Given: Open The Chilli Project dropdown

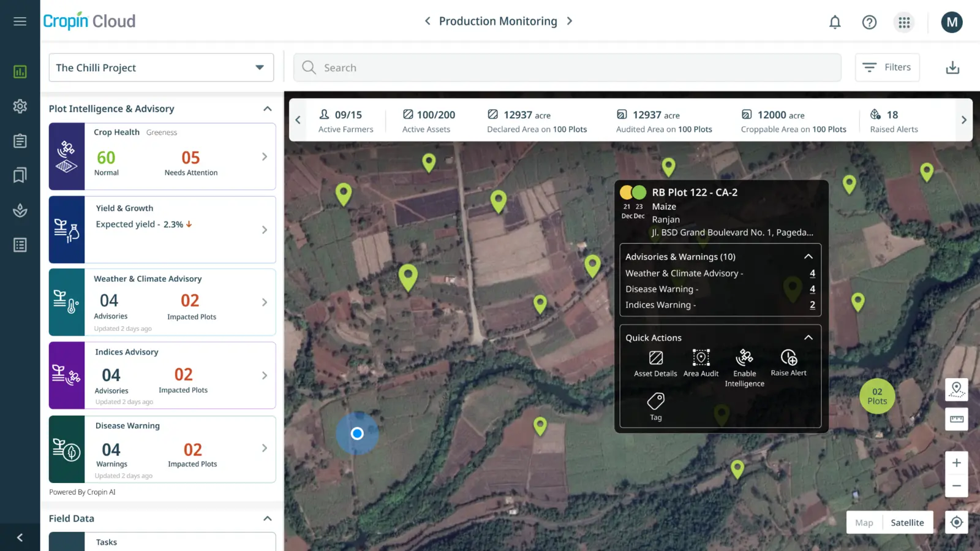Looking at the screenshot, I should point(161,67).
